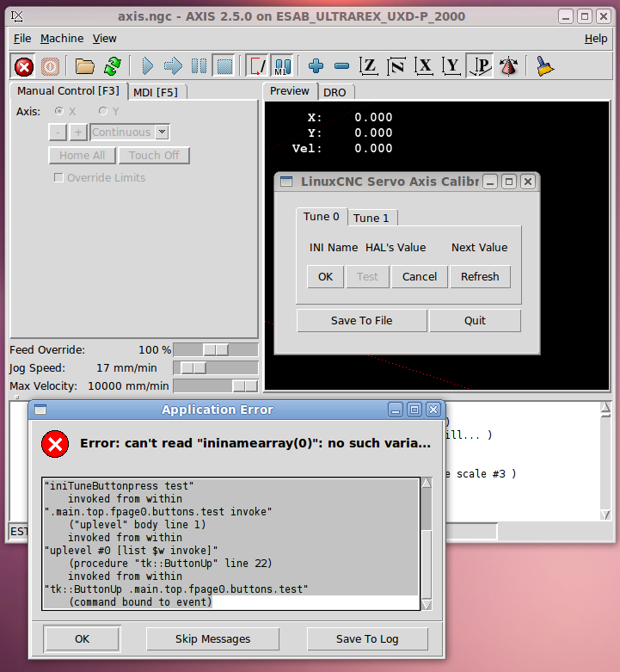Click the G-code listing scrollbar down arrow
Image resolution: width=620 pixels, height=672 pixels.
(x=605, y=515)
